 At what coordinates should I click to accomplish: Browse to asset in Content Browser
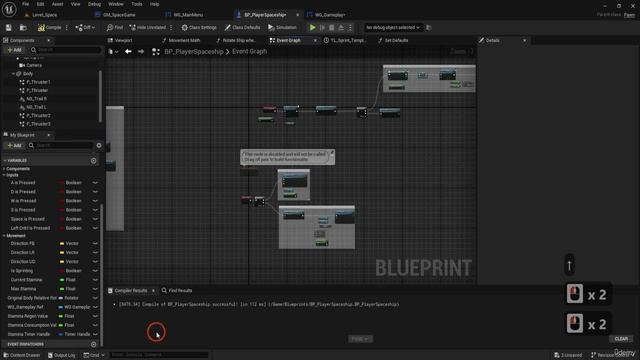(23, 27)
